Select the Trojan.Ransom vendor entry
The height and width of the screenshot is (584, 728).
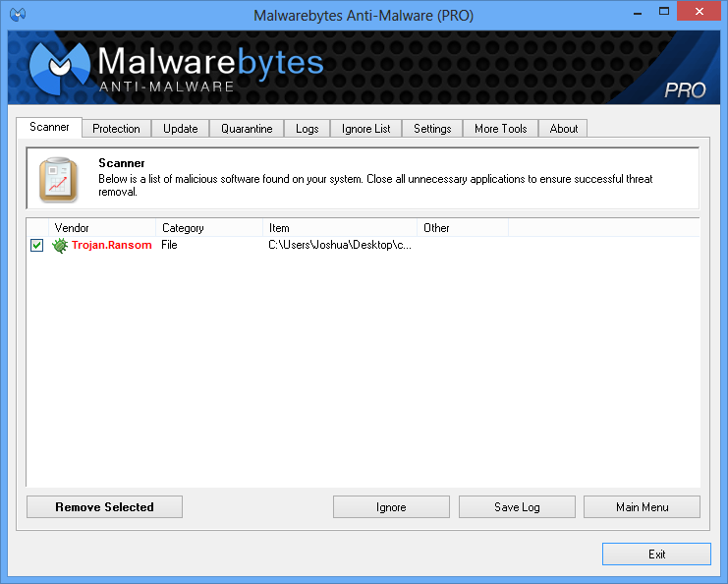click(x=111, y=245)
